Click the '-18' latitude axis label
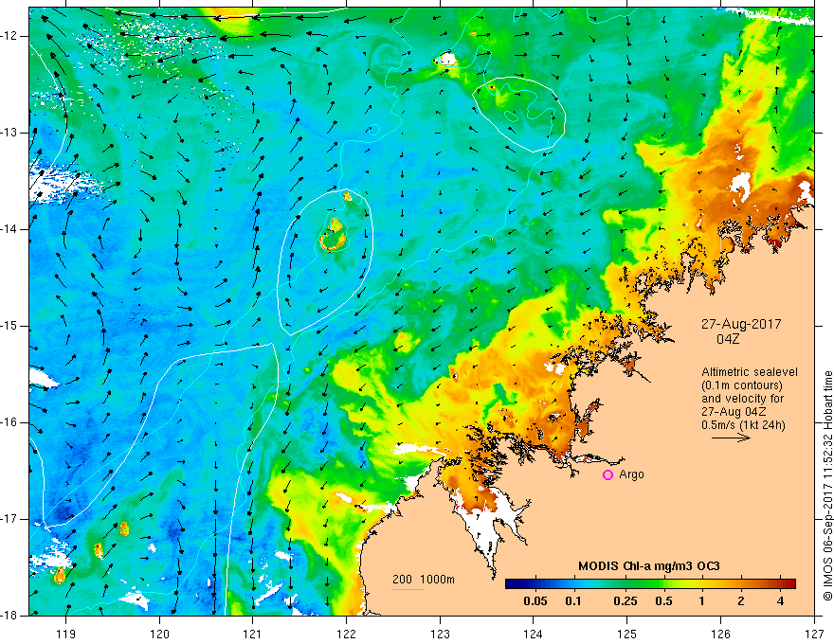The height and width of the screenshot is (644, 834). tap(9, 616)
